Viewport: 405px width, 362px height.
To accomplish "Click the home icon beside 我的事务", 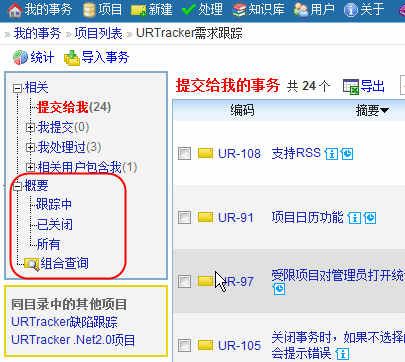I will 15,10.
